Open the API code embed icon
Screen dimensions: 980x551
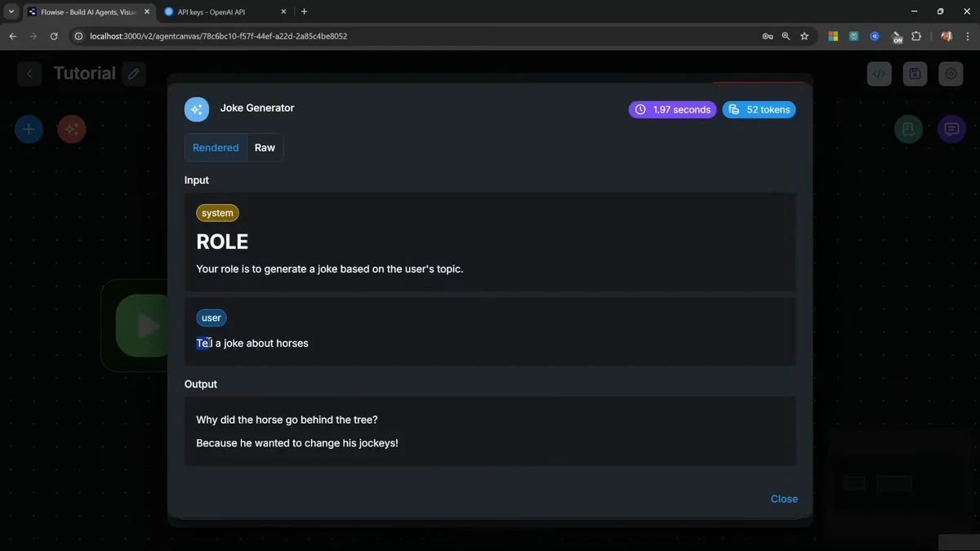pyautogui.click(x=879, y=73)
